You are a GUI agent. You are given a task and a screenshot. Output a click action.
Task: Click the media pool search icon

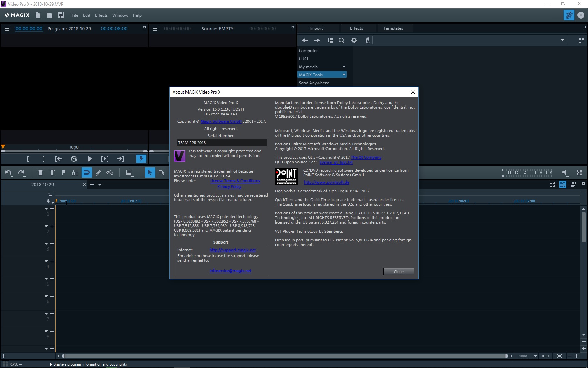pos(342,40)
